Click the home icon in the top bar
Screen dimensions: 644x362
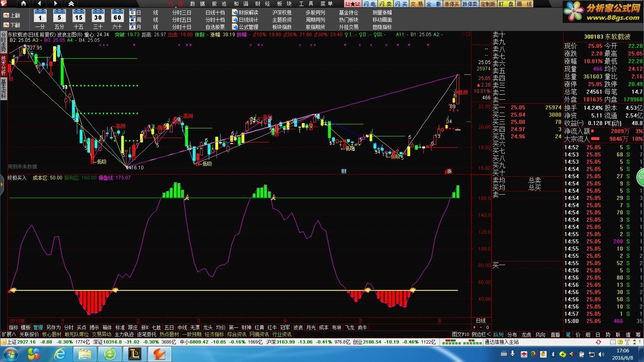click(x=23, y=4)
